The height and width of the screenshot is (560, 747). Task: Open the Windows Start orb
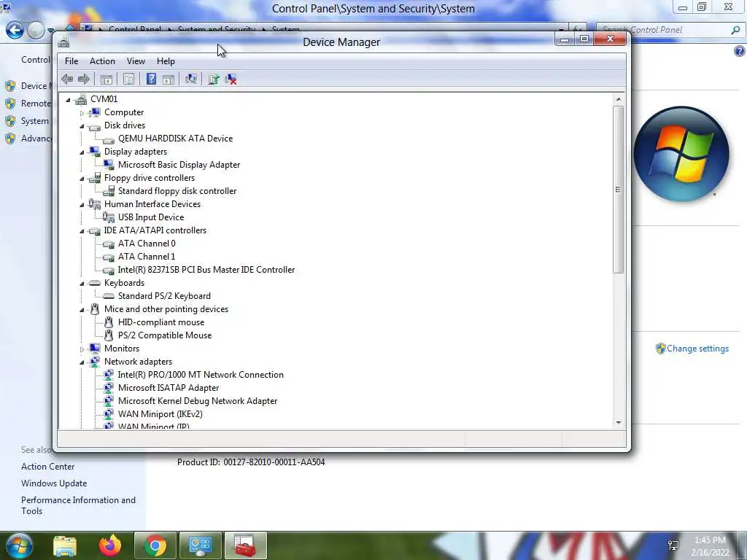click(x=19, y=545)
